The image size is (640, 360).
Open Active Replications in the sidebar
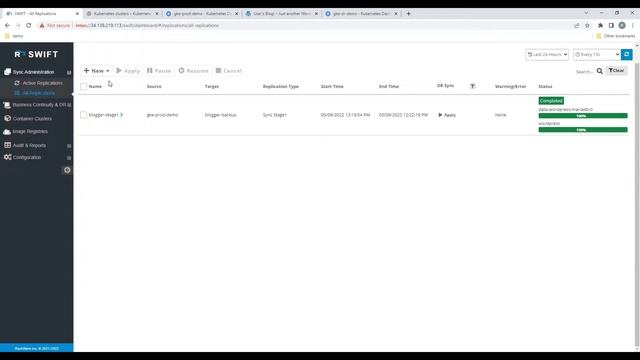pyautogui.click(x=42, y=83)
